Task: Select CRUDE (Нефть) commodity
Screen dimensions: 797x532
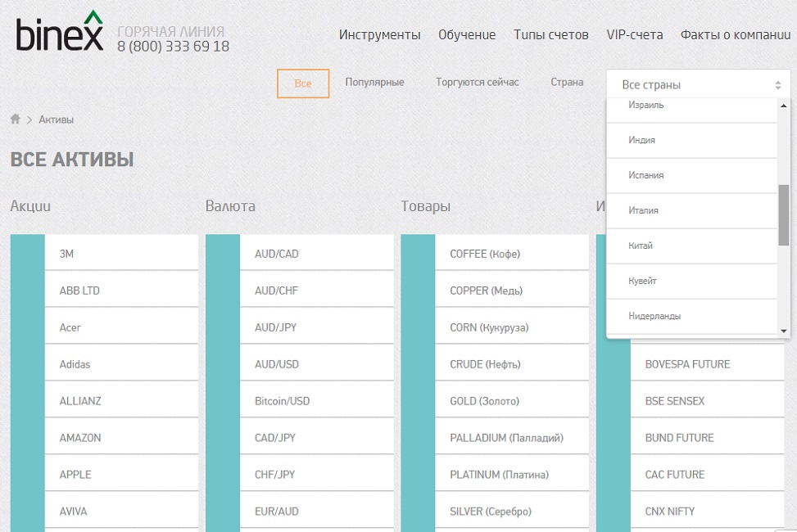Action: click(512, 363)
